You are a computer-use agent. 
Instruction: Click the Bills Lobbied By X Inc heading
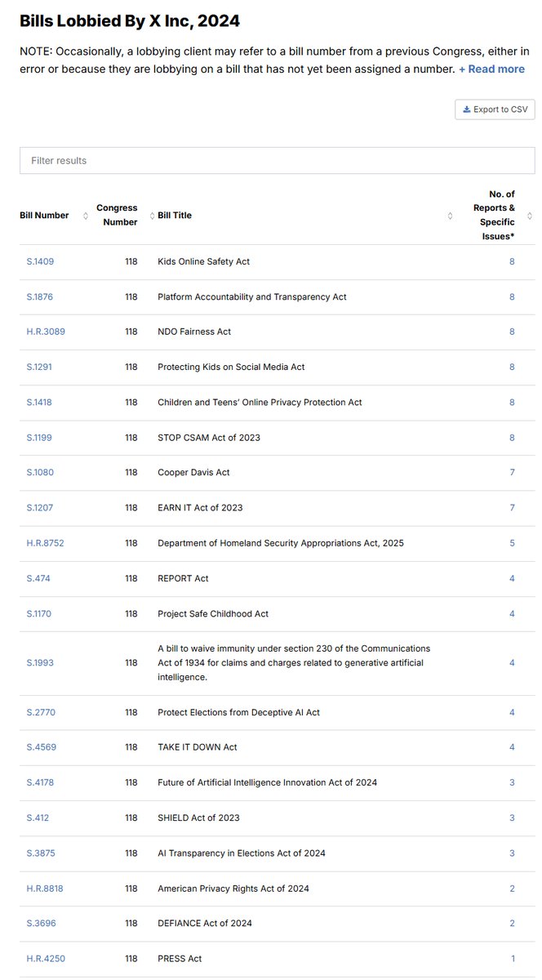pos(130,21)
